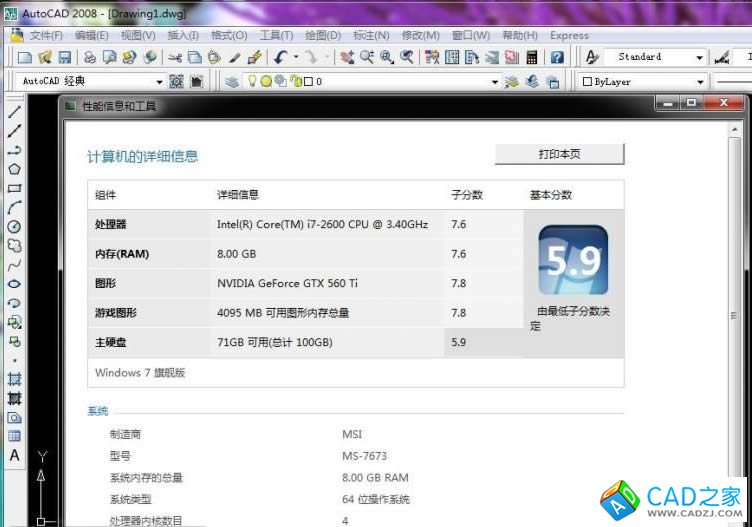
Task: Select the Polyline draw tool
Action: [x=14, y=150]
